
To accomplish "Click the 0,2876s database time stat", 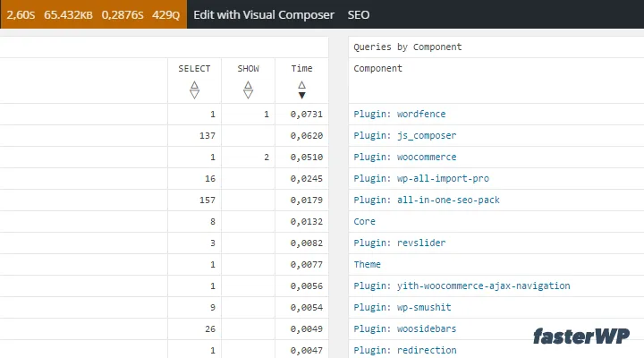I will [123, 15].
